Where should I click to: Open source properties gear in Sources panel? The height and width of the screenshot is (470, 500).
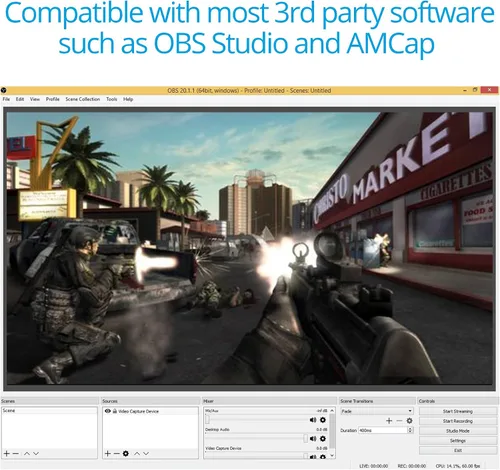coord(126,453)
